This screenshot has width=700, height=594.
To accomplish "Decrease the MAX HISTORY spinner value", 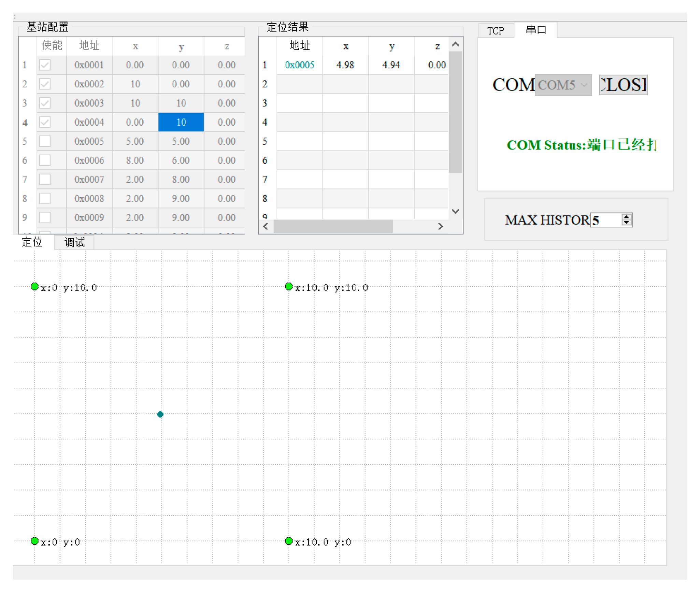I will tap(626, 222).
